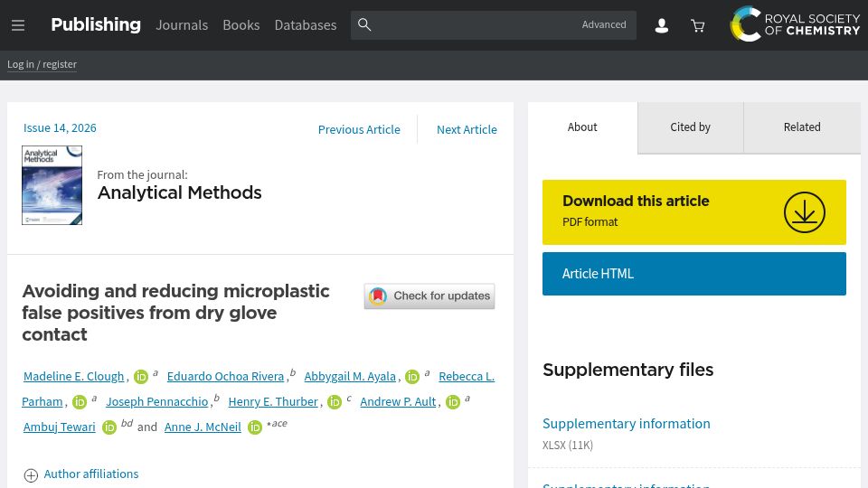Click the article title text
Image resolution: width=868 pixels, height=488 pixels.
coord(176,313)
